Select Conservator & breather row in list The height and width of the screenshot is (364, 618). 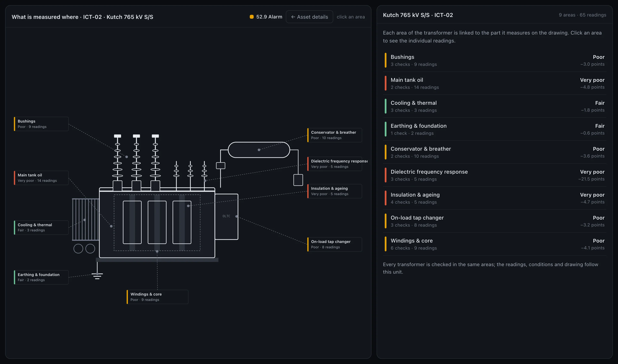tap(494, 152)
